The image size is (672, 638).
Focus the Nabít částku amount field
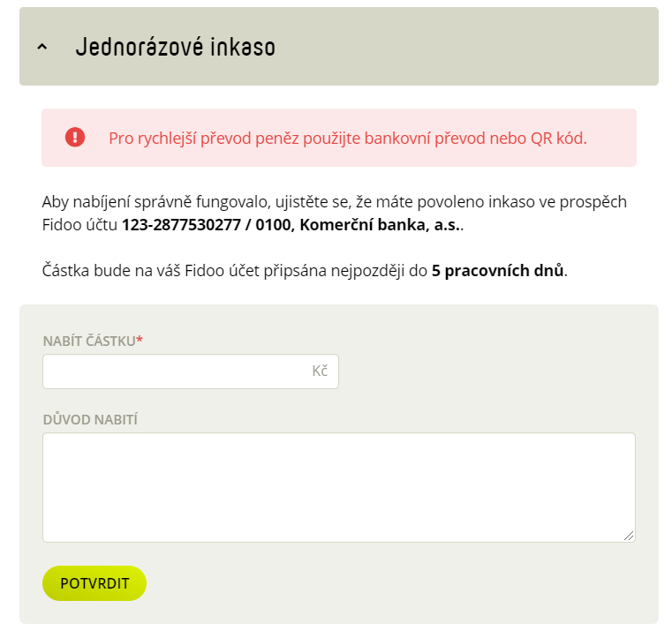[x=191, y=372]
